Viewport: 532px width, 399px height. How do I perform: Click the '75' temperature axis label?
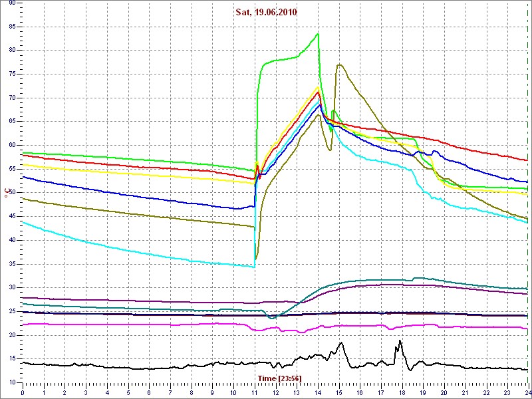[x=11, y=74]
